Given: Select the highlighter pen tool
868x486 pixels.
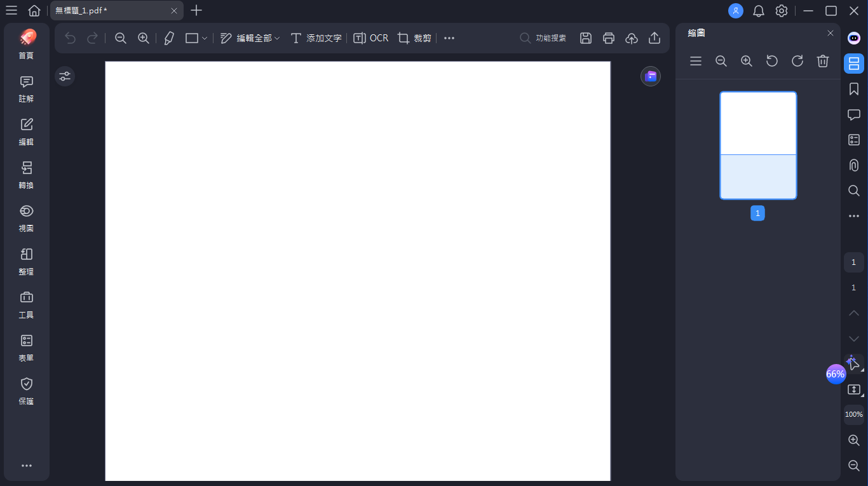Looking at the screenshot, I should 169,38.
